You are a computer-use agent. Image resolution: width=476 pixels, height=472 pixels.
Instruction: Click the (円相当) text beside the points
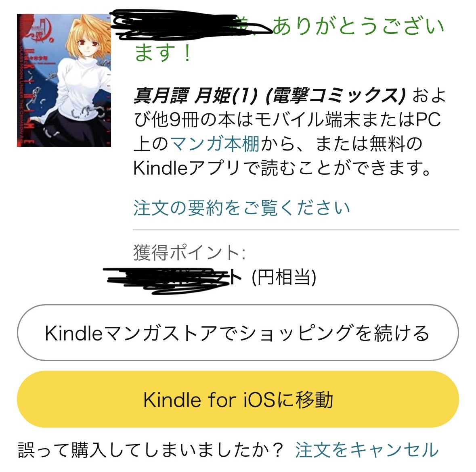284,277
